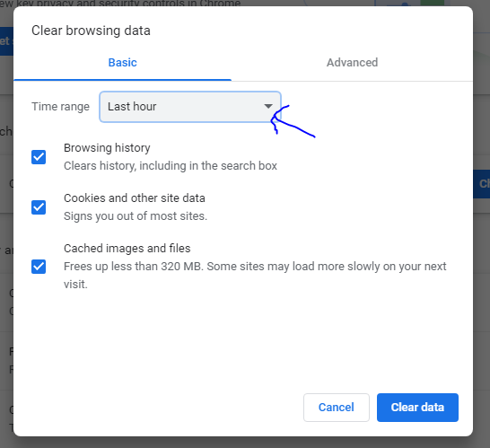
Task: Click the Time range dropdown arrow
Action: (x=268, y=106)
